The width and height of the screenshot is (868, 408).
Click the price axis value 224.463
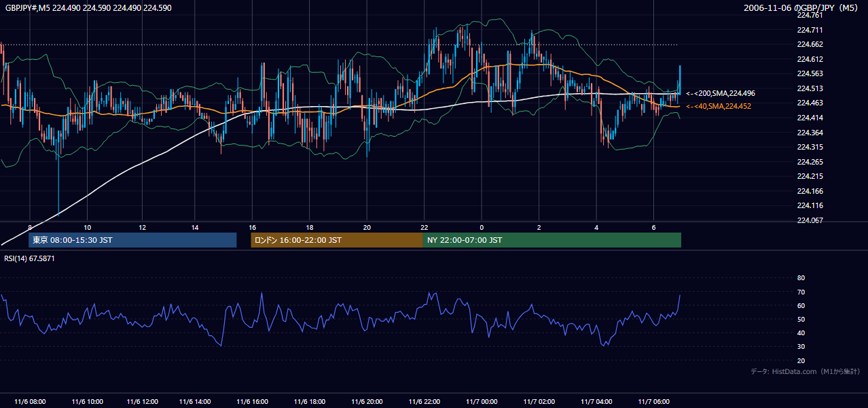click(810, 103)
